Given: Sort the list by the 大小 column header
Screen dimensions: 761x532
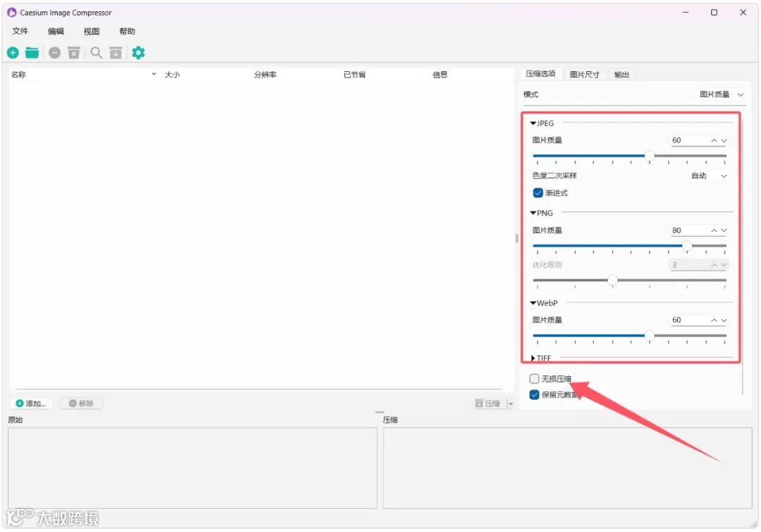Looking at the screenshot, I should 206,74.
